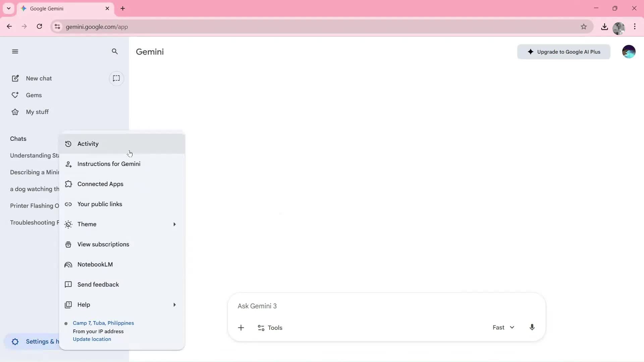Image resolution: width=644 pixels, height=362 pixels.
Task: Select the Gems sidebar icon
Action: (x=15, y=95)
